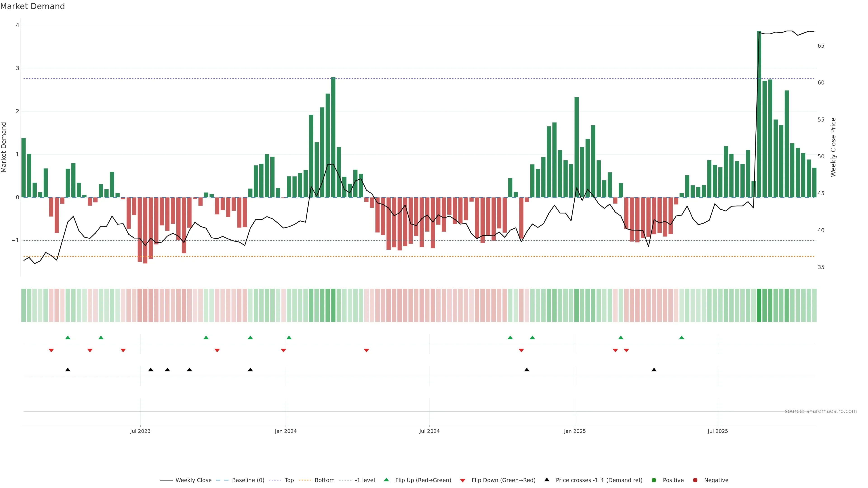The image size is (868, 488).
Task: Click the Market Demand chart title
Action: 32,6
